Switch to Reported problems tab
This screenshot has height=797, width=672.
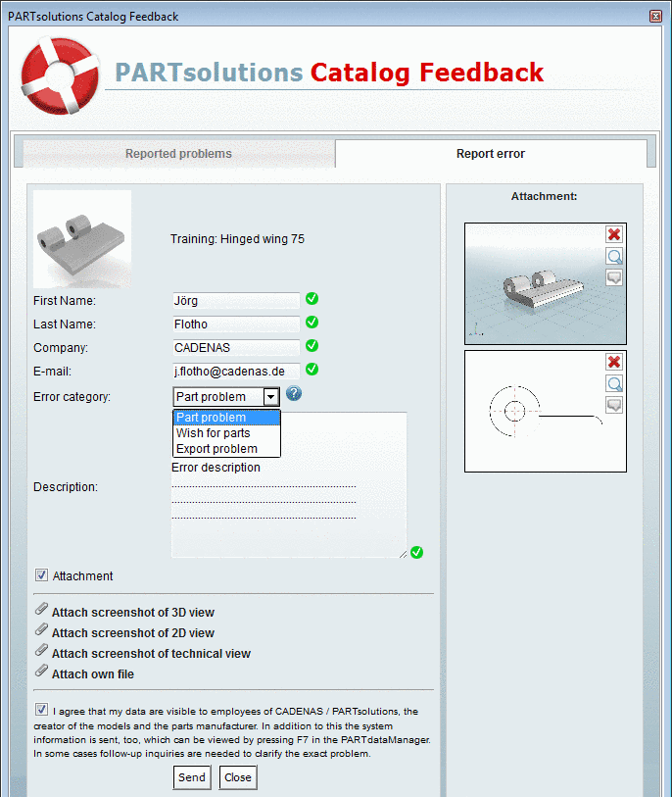click(x=179, y=154)
